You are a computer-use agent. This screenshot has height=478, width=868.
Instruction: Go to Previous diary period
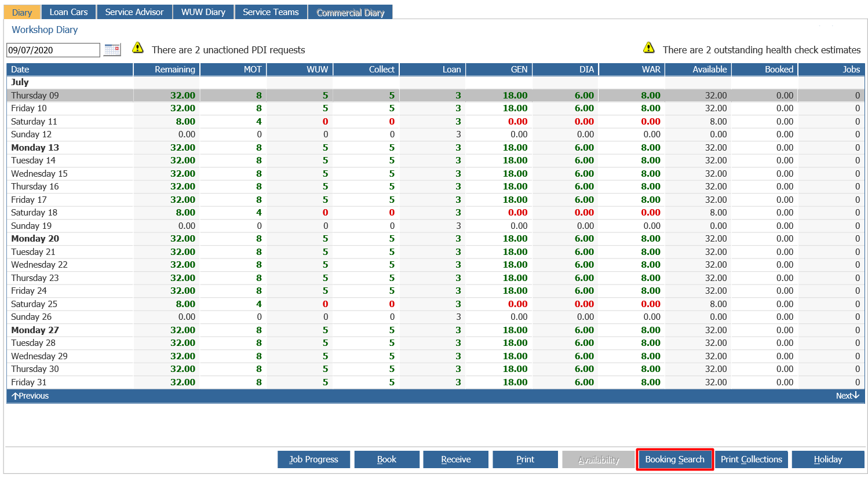click(x=30, y=396)
